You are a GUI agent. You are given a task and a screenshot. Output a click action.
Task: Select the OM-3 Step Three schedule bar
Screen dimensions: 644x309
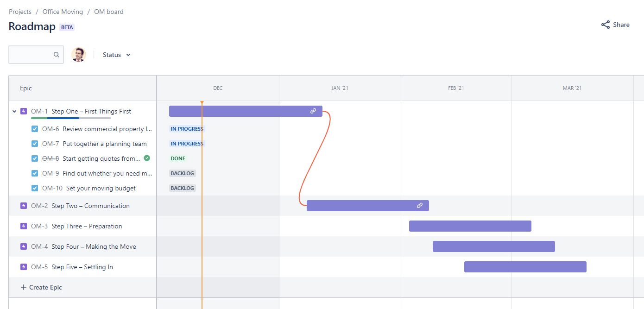470,226
